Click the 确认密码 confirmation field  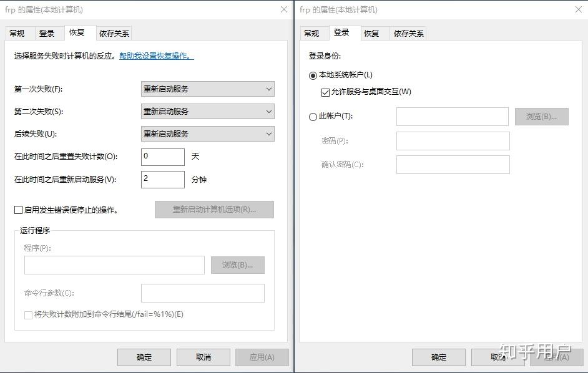pos(452,164)
